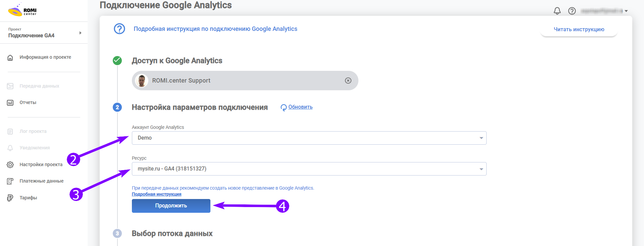Click the ROMI.center Support account avatar
The height and width of the screenshot is (246, 644).
(142, 81)
